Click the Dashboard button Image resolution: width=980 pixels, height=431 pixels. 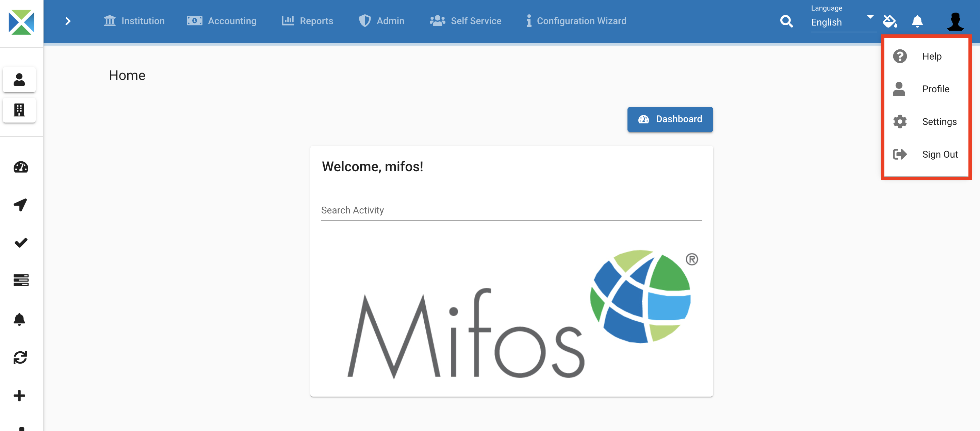point(670,119)
